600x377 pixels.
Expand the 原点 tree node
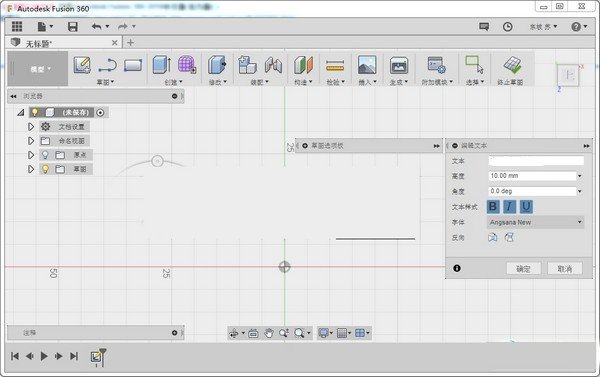point(31,155)
